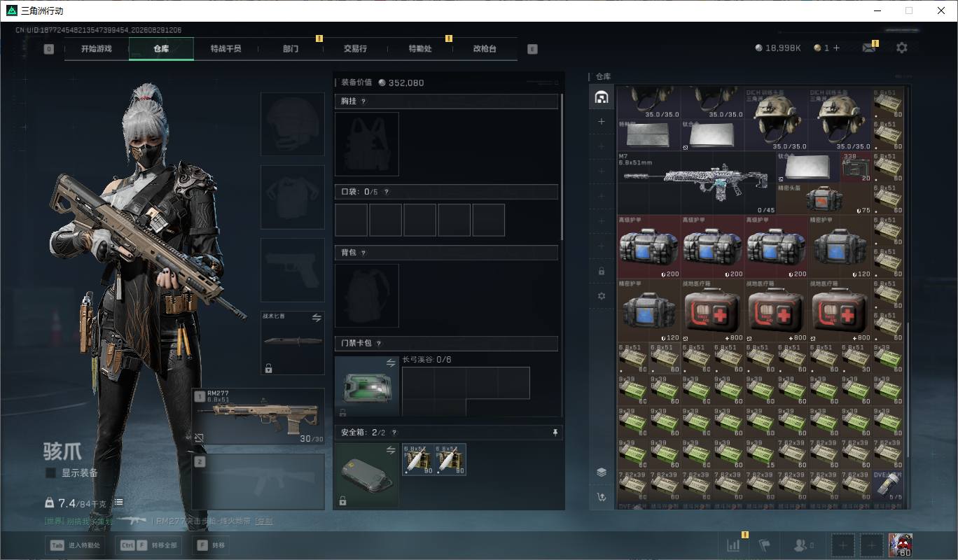
Task: Switch to the 开始游戏 tab
Action: [97, 49]
